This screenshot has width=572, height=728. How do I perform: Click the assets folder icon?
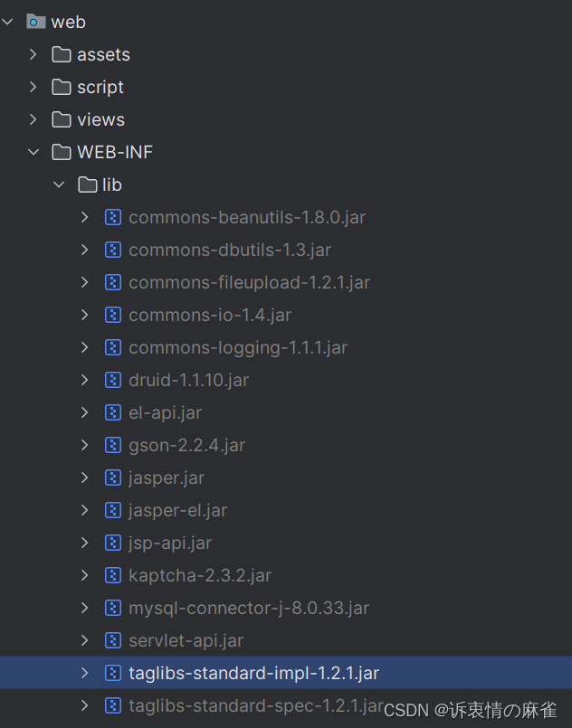coord(60,54)
